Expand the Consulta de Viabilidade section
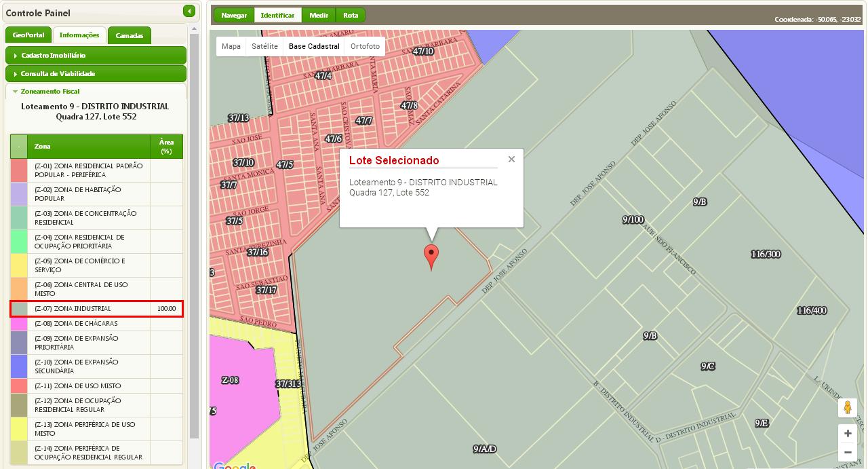Viewport: 868px width, 469px height. coord(96,73)
